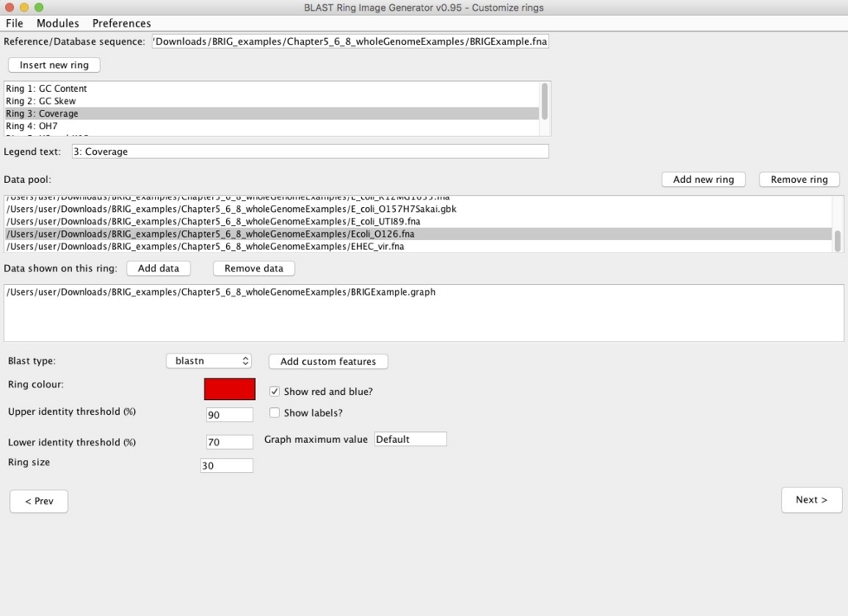Select Ring 2: GC Skew in list
Viewport: 848px width, 616px height.
[272, 100]
